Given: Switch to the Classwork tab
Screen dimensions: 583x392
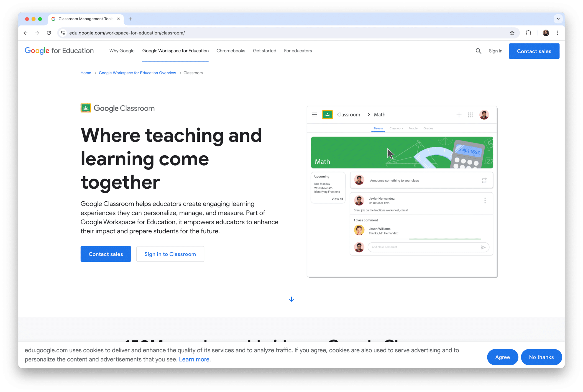Looking at the screenshot, I should click(397, 128).
